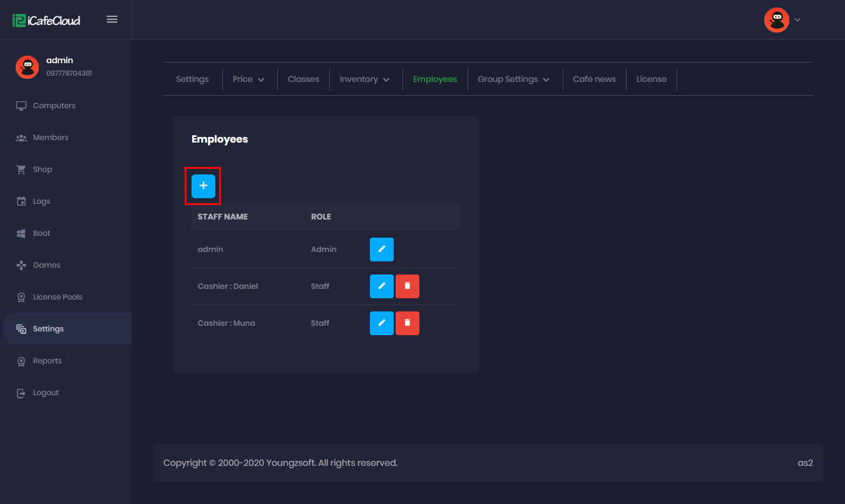Open Members page from sidebar
Image resolution: width=845 pixels, height=504 pixels.
pyautogui.click(x=50, y=138)
